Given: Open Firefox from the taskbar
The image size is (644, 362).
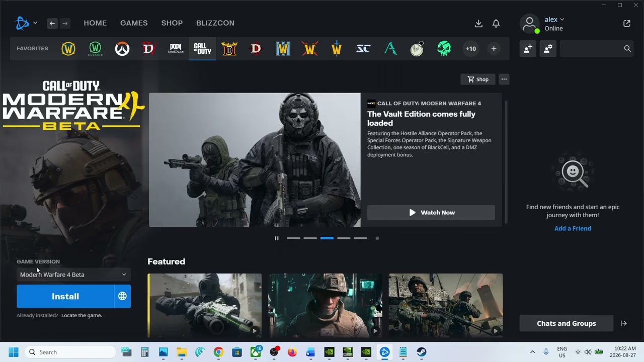Looking at the screenshot, I should click(292, 352).
